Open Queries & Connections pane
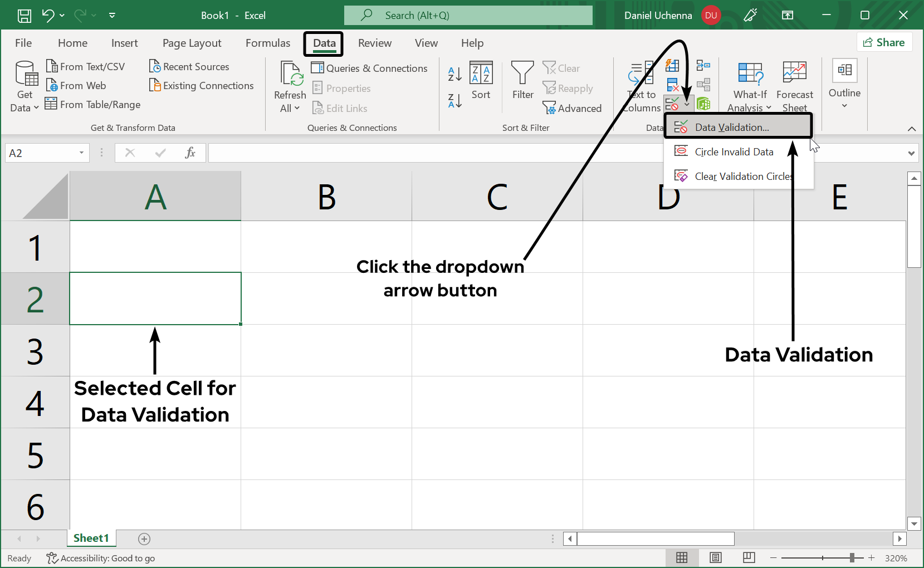This screenshot has width=924, height=568. coord(370,68)
